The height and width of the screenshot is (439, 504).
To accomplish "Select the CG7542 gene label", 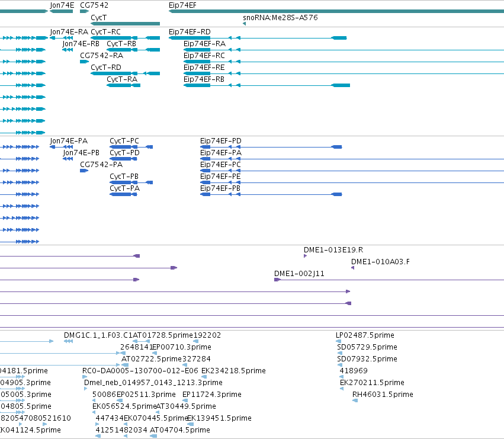I will 94,5.
